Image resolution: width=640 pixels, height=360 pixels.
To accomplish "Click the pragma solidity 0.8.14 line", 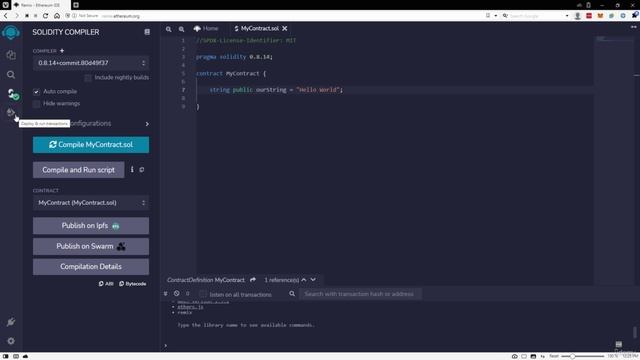I will click(x=234, y=57).
